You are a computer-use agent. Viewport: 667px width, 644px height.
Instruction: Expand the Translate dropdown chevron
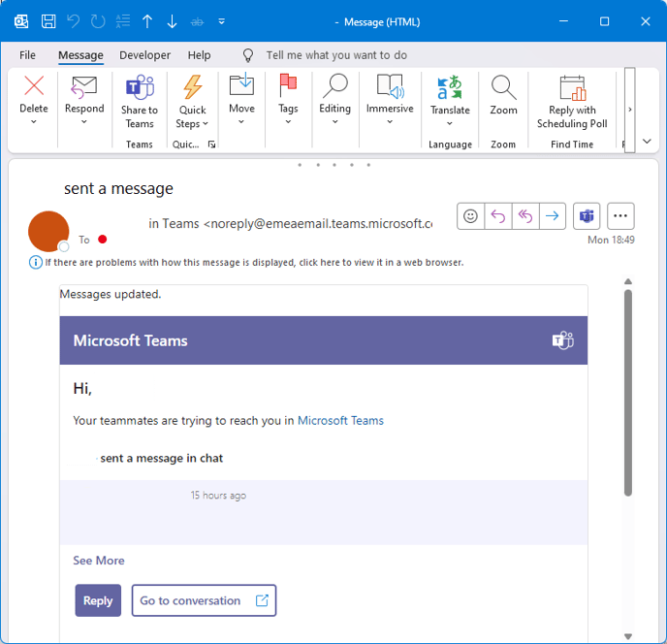tap(450, 124)
